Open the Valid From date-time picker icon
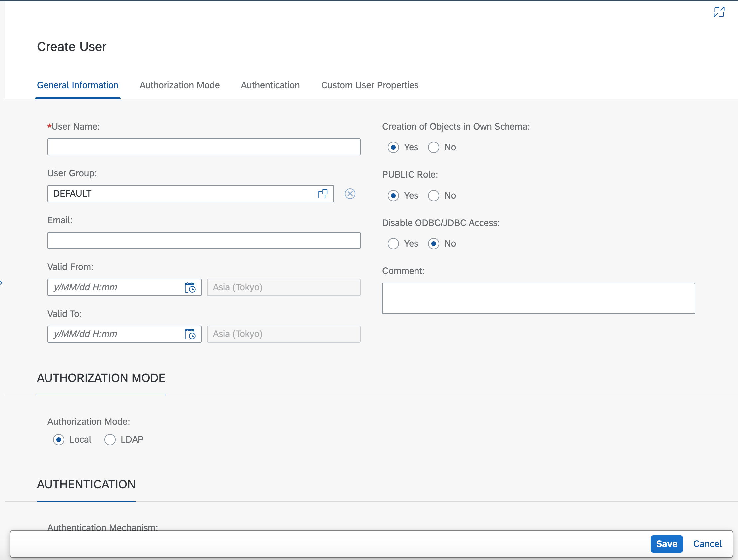 coord(190,287)
